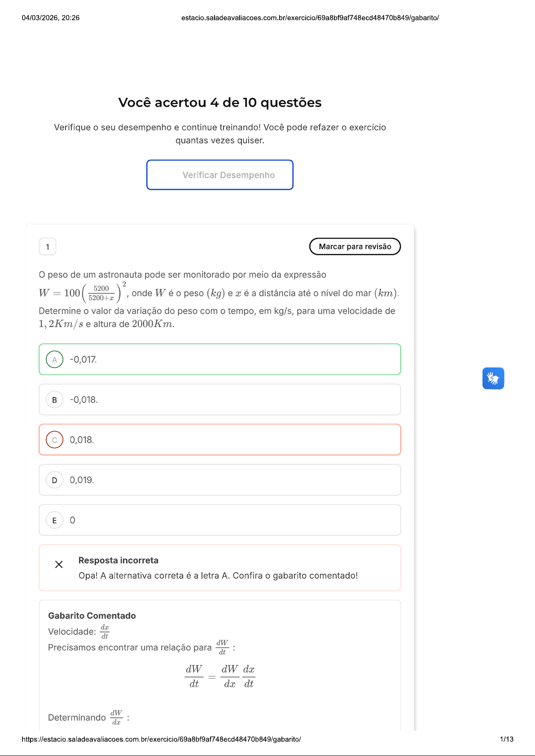Viewport: 535px width, 756px height.
Task: Click the question number 1 badge
Action: [48, 247]
